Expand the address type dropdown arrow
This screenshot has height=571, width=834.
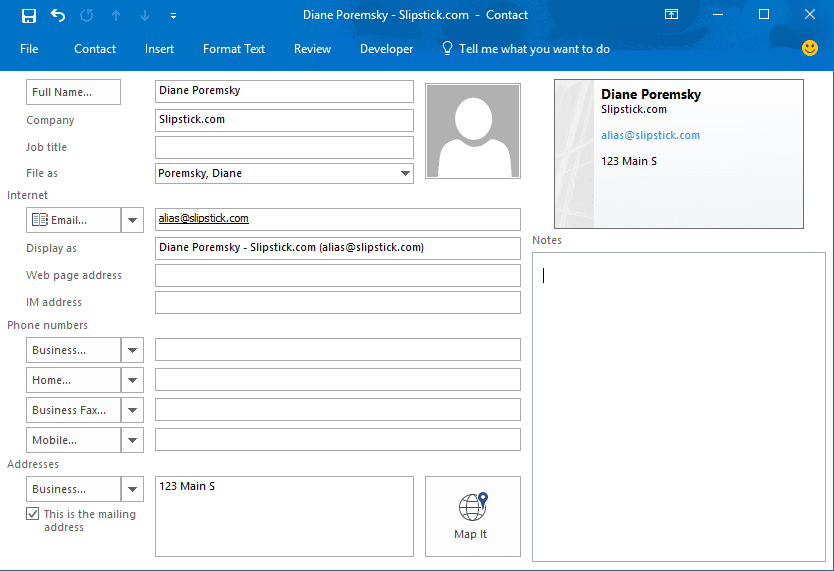[x=132, y=489]
